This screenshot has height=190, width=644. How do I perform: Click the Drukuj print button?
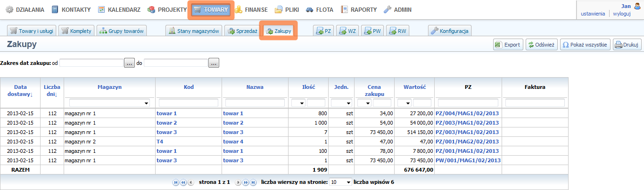627,45
